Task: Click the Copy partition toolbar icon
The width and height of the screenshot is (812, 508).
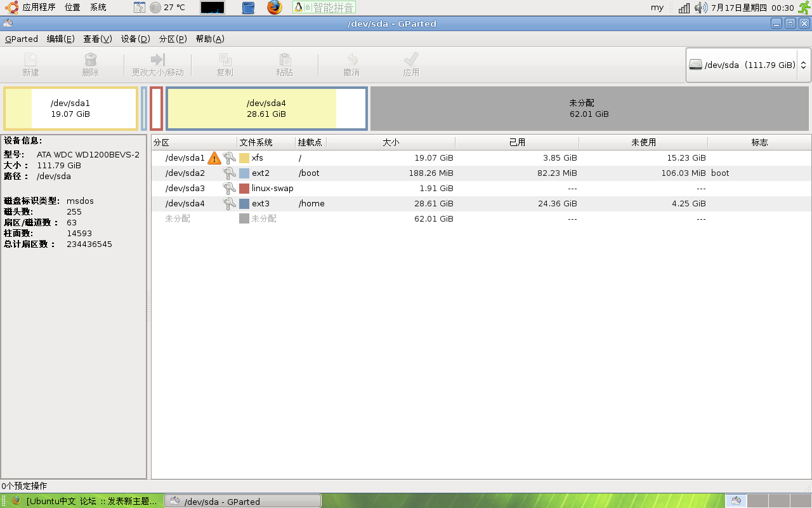Action: 225,59
